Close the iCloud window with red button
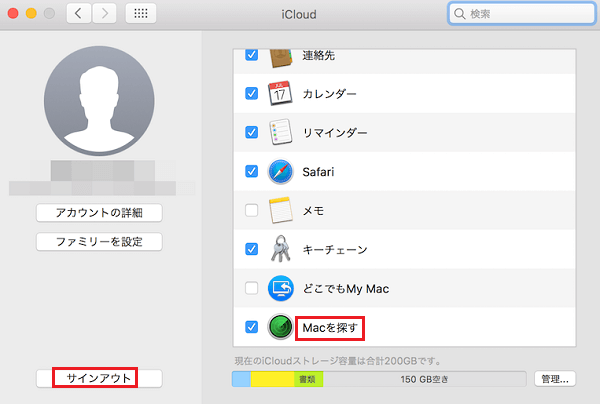600x404 pixels. 13,14
